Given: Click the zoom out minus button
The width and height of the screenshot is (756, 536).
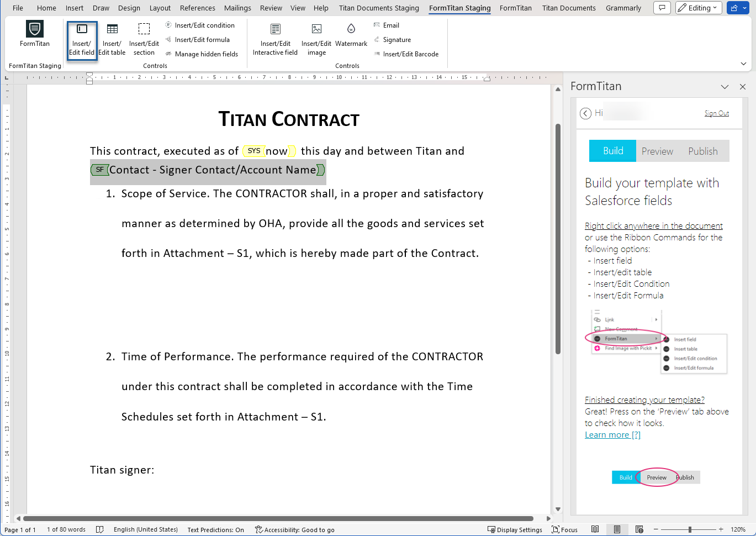Looking at the screenshot, I should (x=655, y=529).
